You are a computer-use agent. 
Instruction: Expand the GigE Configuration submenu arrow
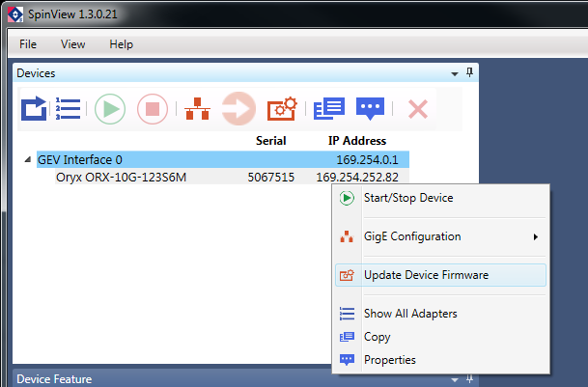[x=536, y=237]
